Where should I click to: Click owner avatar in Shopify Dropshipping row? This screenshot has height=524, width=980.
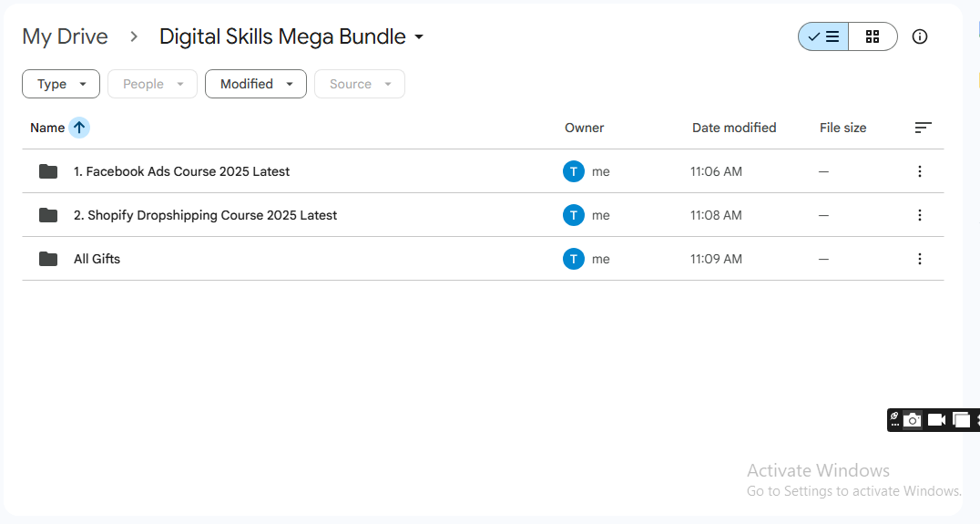(x=574, y=215)
